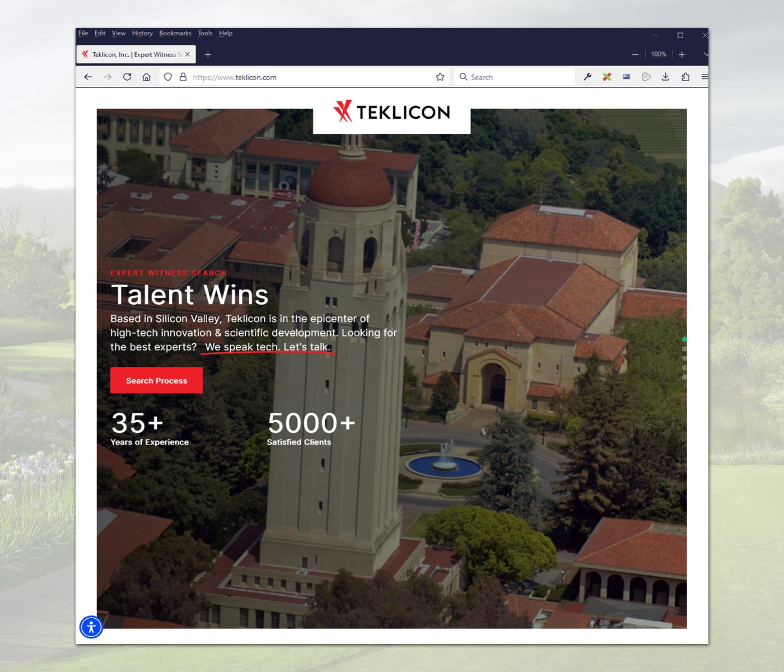Click the address bar URL field

305,77
